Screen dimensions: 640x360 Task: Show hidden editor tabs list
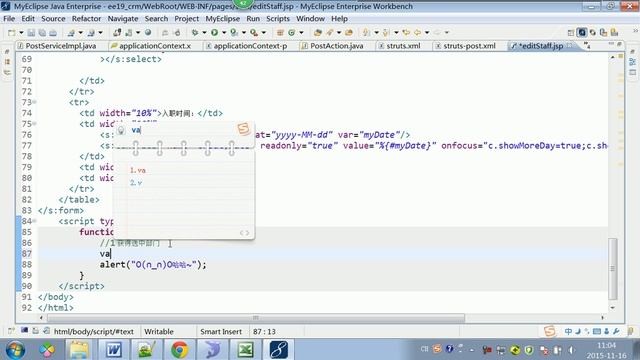(x=587, y=46)
